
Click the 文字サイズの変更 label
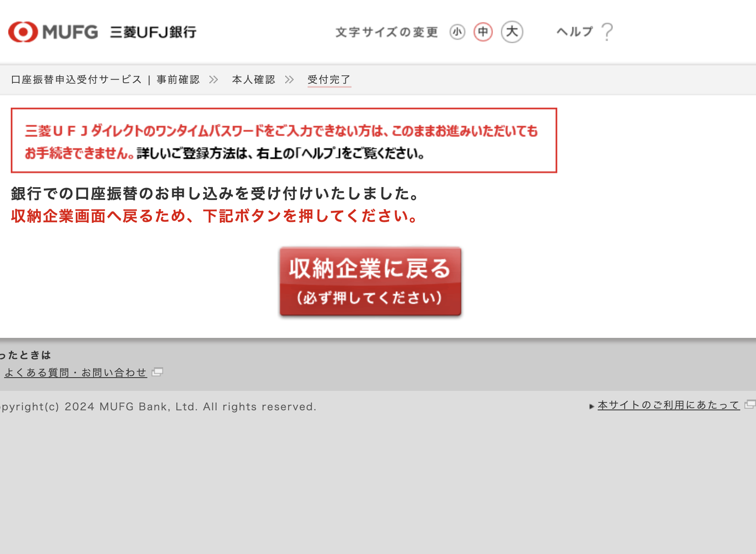[x=387, y=32]
